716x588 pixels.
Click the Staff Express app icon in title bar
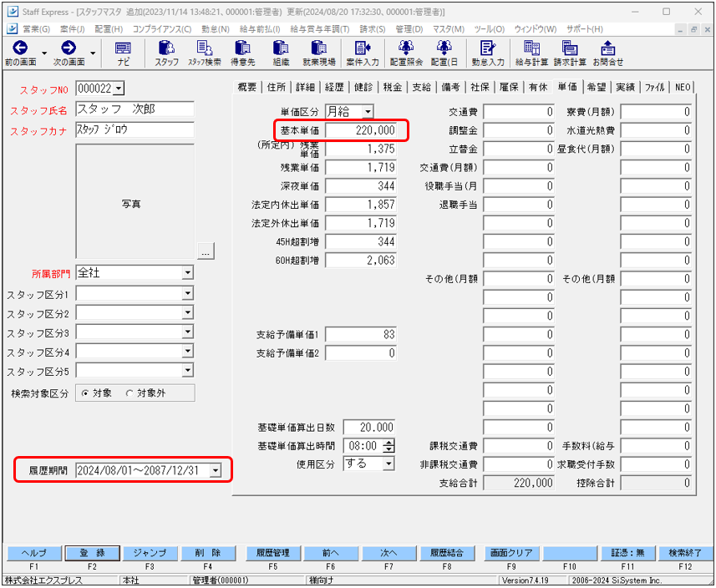(13, 12)
